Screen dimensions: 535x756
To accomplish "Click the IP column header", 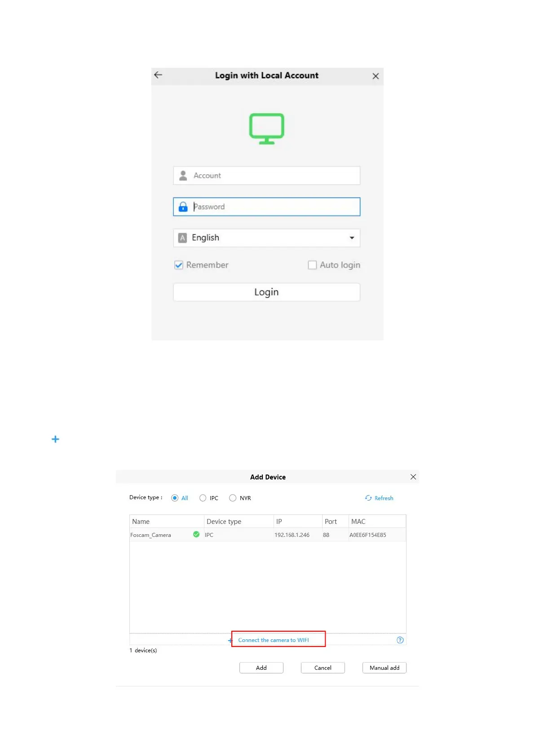I will tap(298, 522).
